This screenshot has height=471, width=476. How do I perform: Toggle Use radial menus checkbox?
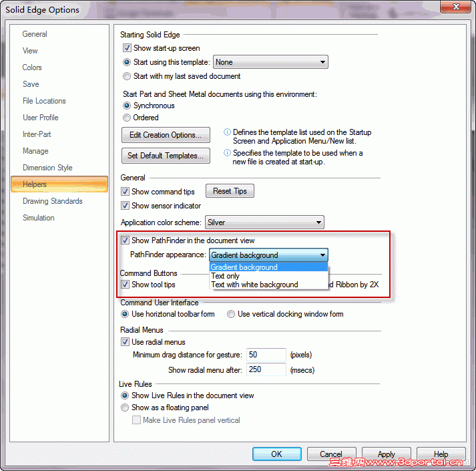coord(125,342)
